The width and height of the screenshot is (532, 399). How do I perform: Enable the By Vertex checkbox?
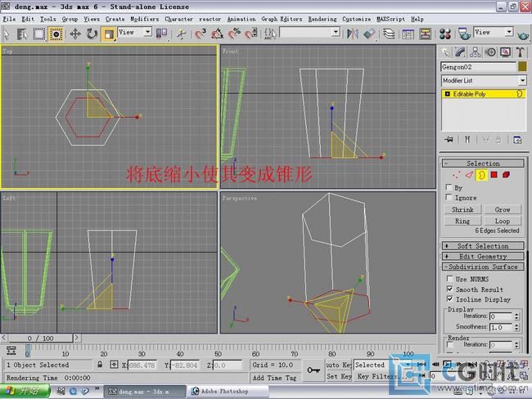pyautogui.click(x=449, y=187)
